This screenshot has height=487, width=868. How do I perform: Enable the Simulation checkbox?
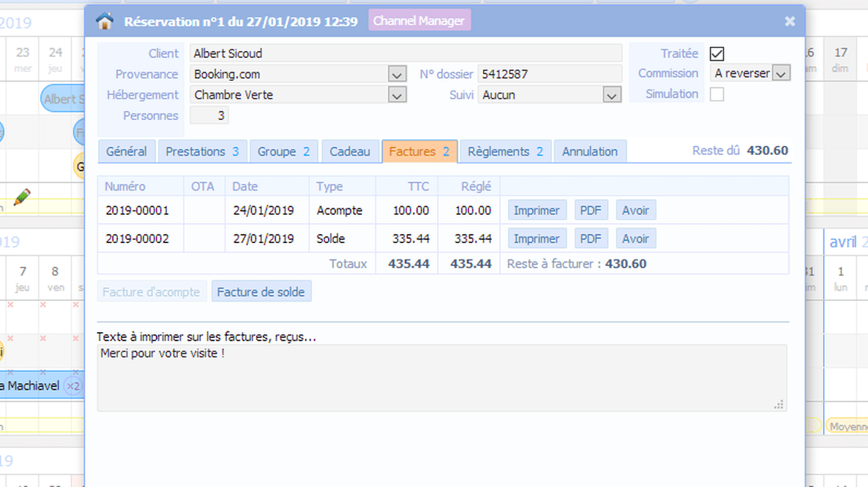pyautogui.click(x=717, y=94)
